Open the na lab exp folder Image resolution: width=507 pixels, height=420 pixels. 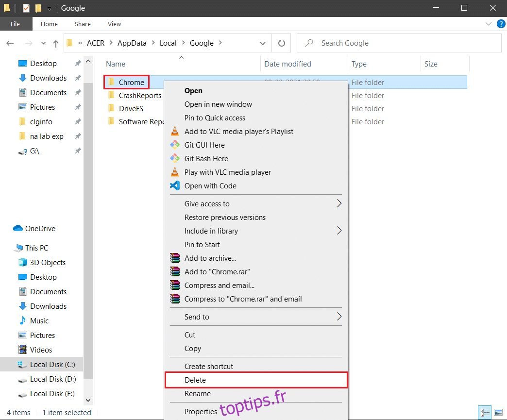point(47,136)
